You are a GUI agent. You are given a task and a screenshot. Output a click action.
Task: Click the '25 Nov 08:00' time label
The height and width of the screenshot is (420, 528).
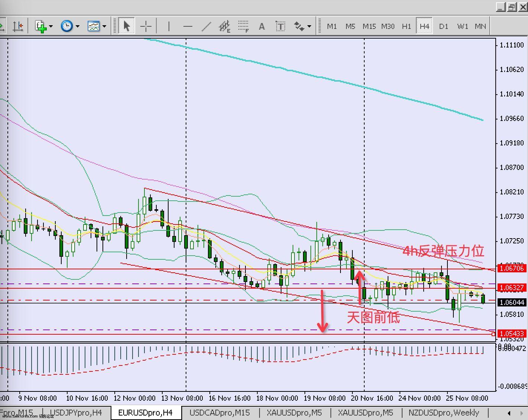(467, 398)
